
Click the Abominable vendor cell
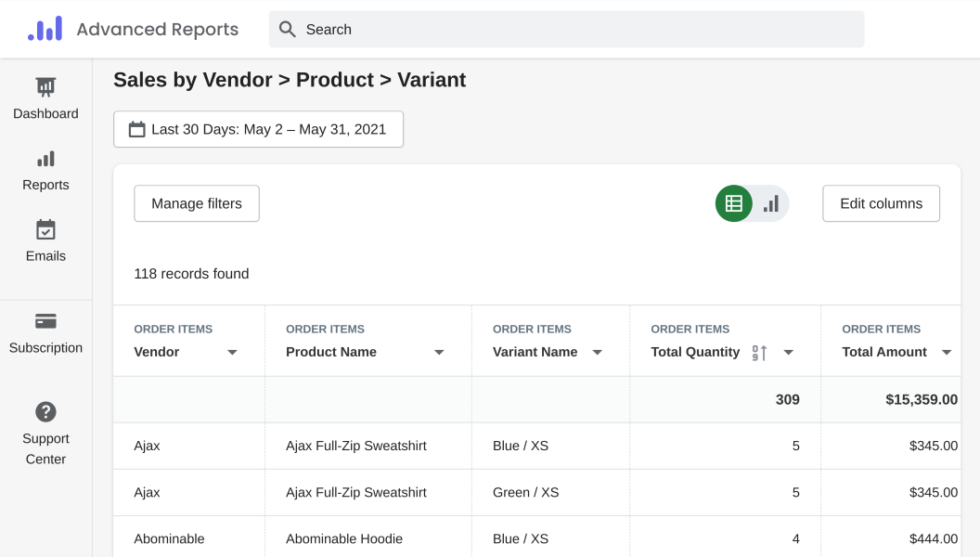coord(170,538)
